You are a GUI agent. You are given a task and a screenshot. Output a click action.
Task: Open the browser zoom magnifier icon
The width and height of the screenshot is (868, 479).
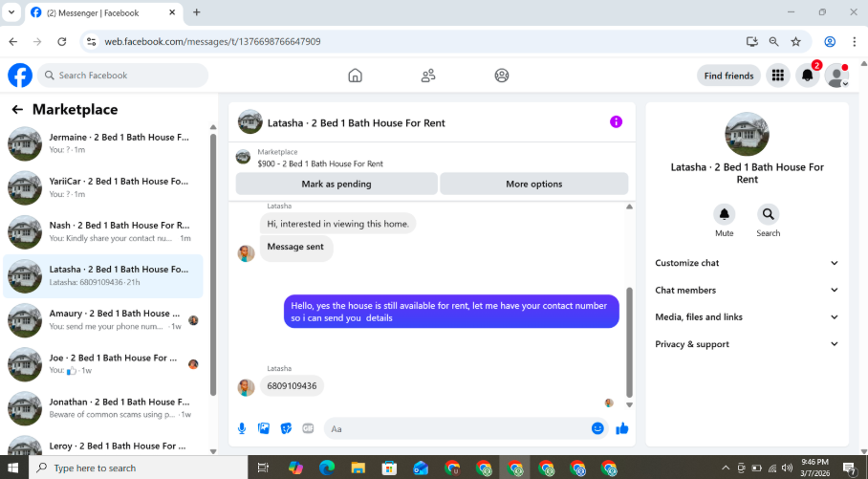click(774, 41)
